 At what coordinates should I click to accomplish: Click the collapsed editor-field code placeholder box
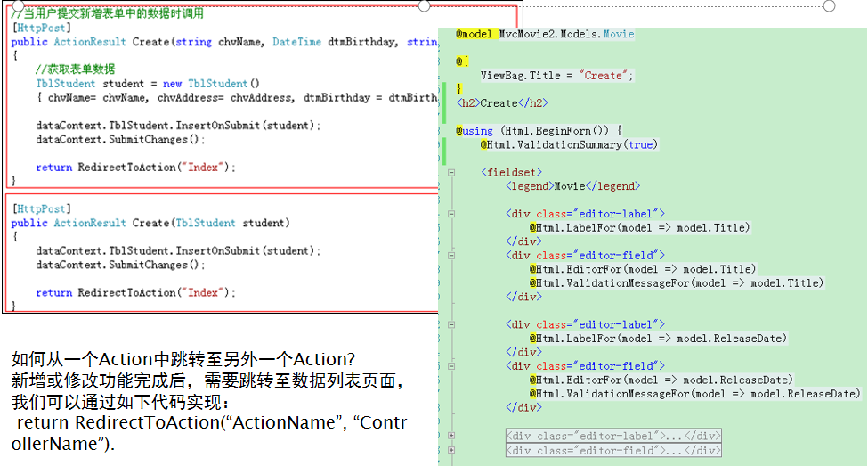(613, 450)
